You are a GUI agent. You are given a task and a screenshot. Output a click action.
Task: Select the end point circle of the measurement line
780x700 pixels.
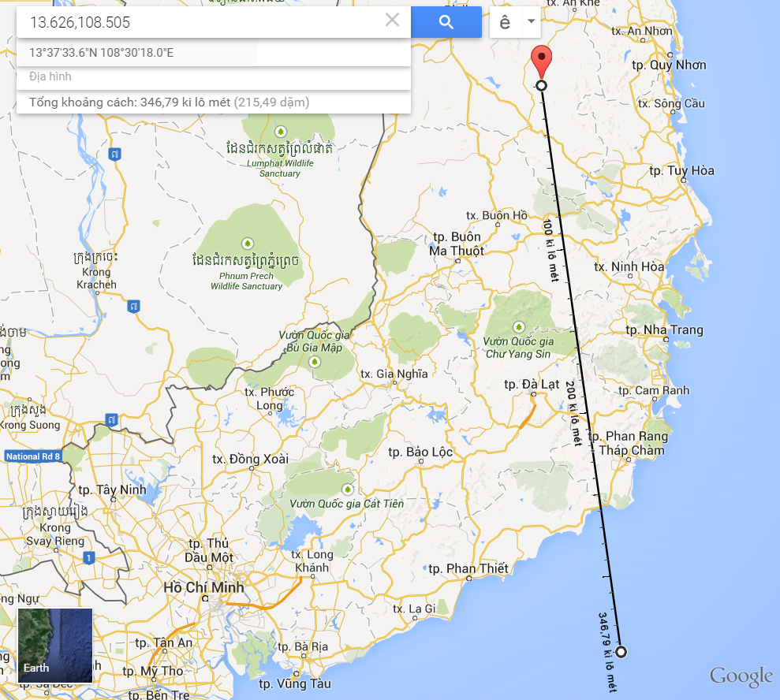[621, 652]
